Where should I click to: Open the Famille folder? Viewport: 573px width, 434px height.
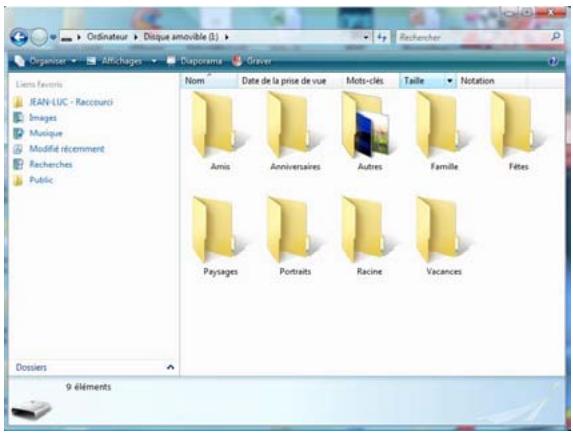pyautogui.click(x=443, y=130)
